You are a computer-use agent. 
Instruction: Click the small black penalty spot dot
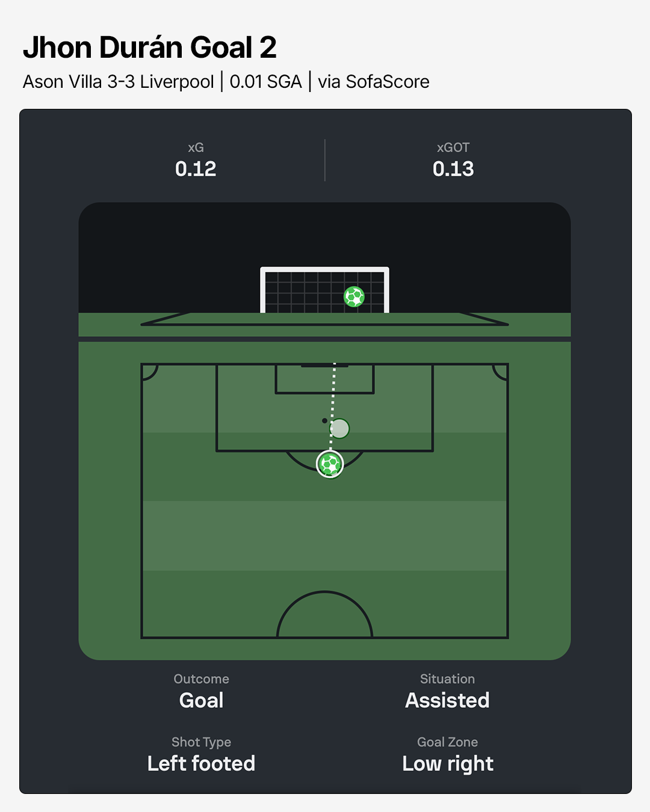pos(324,420)
